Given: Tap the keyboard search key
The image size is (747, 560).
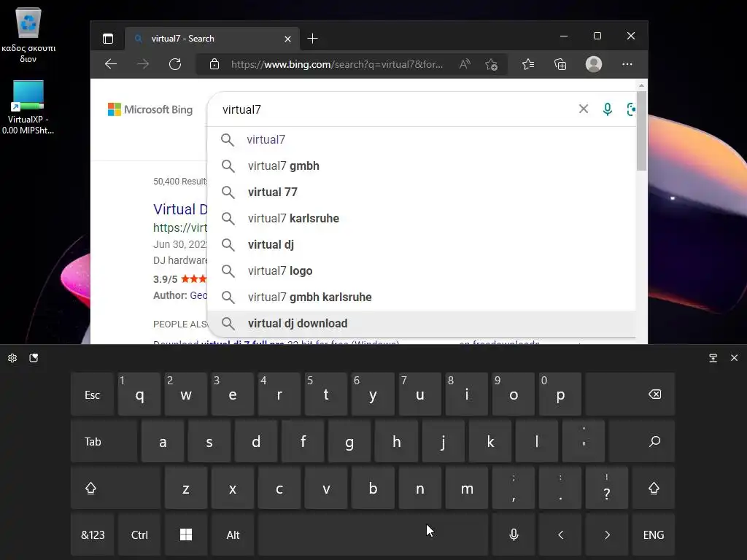Looking at the screenshot, I should (x=642, y=441).
